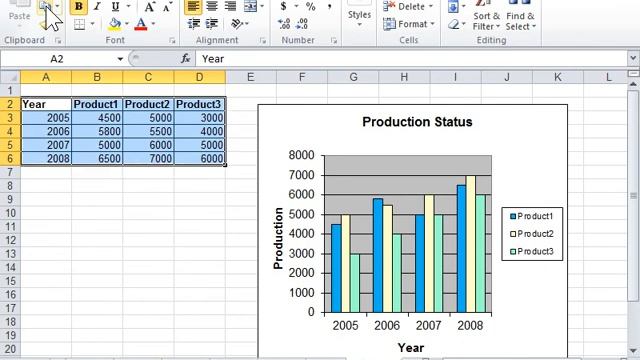
Task: Select cell containing Product1
Action: 97,104
